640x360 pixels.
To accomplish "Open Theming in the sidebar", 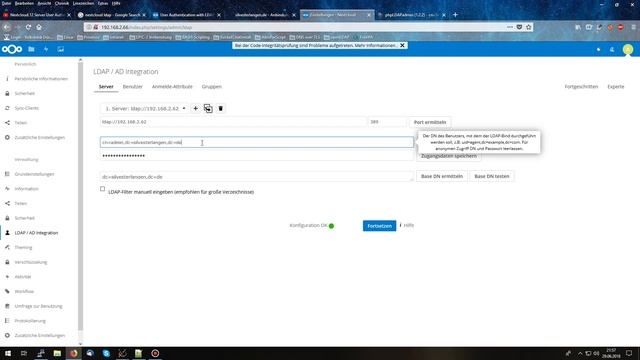I will point(23,248).
